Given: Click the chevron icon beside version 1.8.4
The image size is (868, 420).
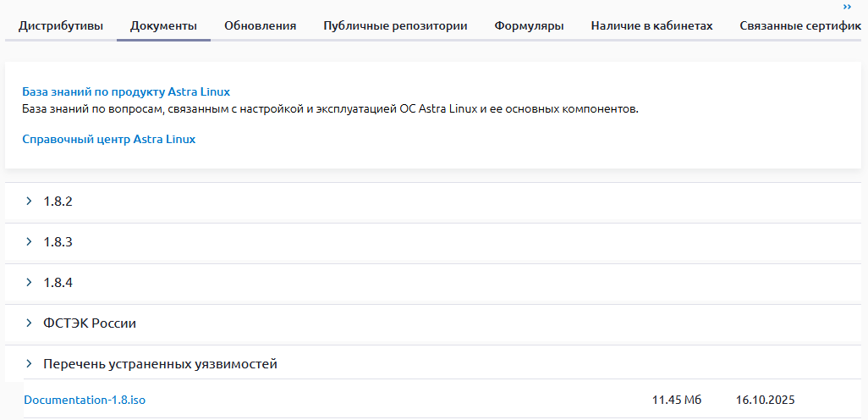Looking at the screenshot, I should 29,283.
